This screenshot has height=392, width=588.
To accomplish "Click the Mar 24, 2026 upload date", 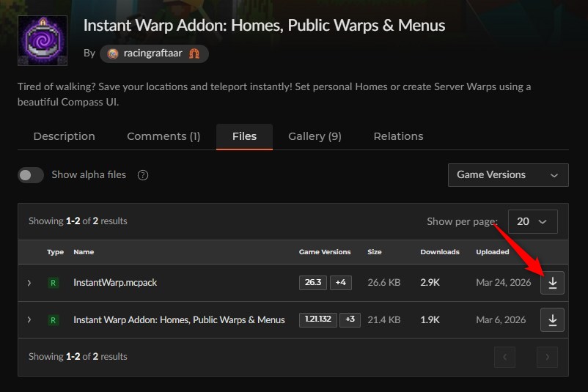I will click(504, 283).
